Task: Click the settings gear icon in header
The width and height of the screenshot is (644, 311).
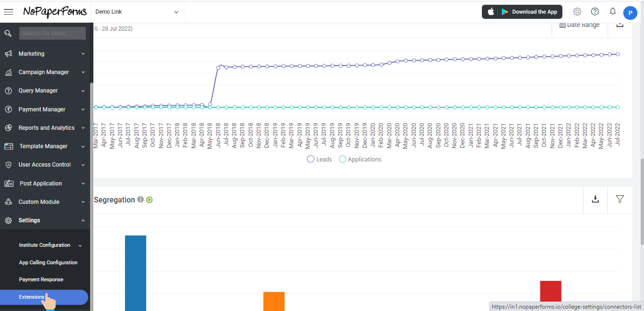Action: point(577,12)
